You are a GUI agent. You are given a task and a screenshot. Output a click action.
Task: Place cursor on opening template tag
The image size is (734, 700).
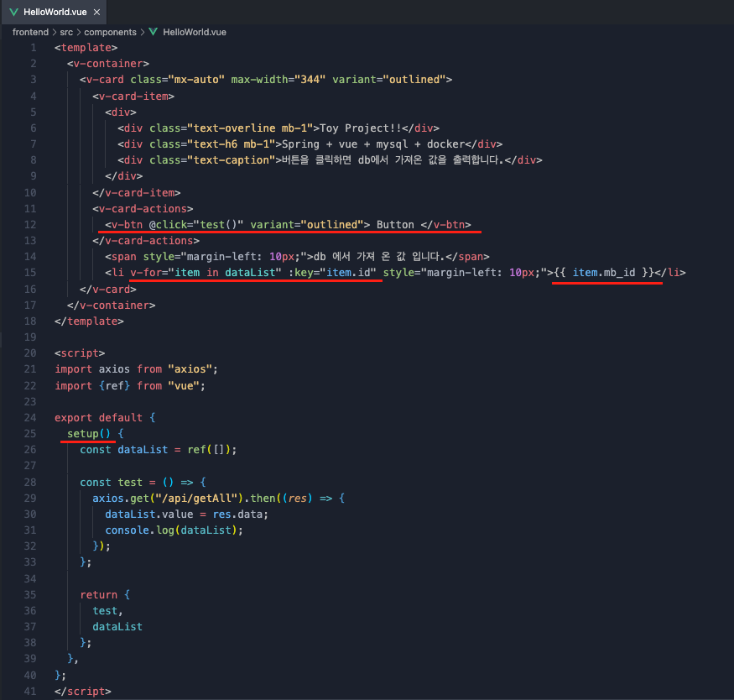86,48
